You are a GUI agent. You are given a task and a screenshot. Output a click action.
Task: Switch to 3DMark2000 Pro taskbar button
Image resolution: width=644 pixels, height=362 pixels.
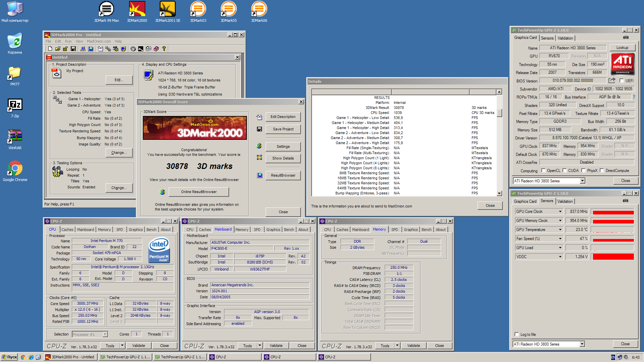tap(70, 357)
